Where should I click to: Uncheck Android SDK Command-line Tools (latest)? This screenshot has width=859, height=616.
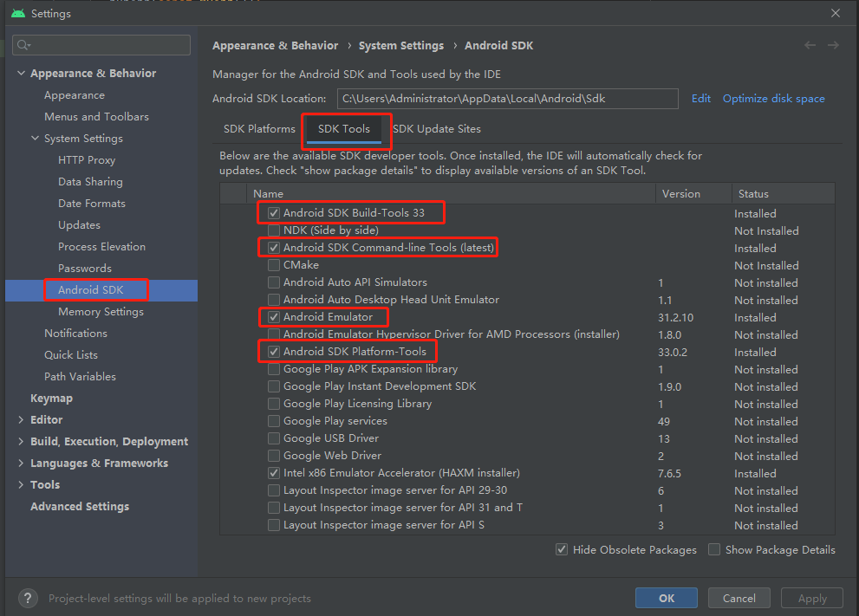point(274,248)
